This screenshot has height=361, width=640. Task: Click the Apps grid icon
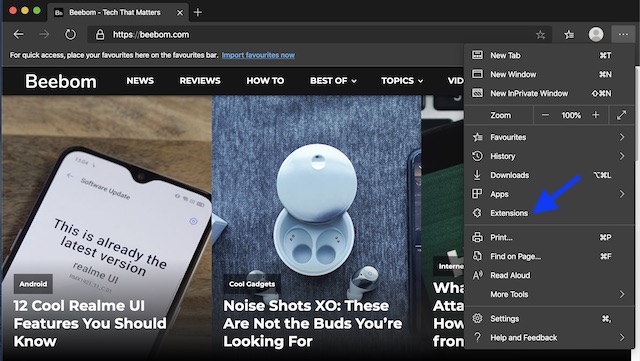[477, 194]
